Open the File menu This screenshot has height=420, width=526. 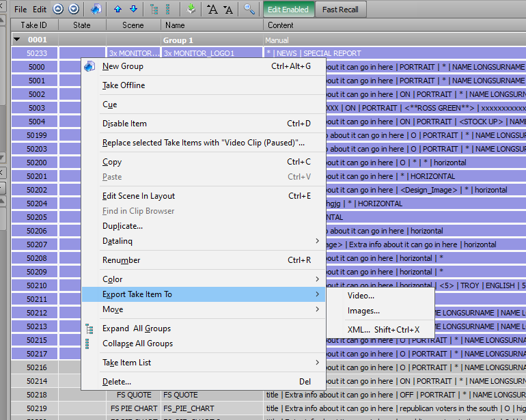tap(20, 10)
